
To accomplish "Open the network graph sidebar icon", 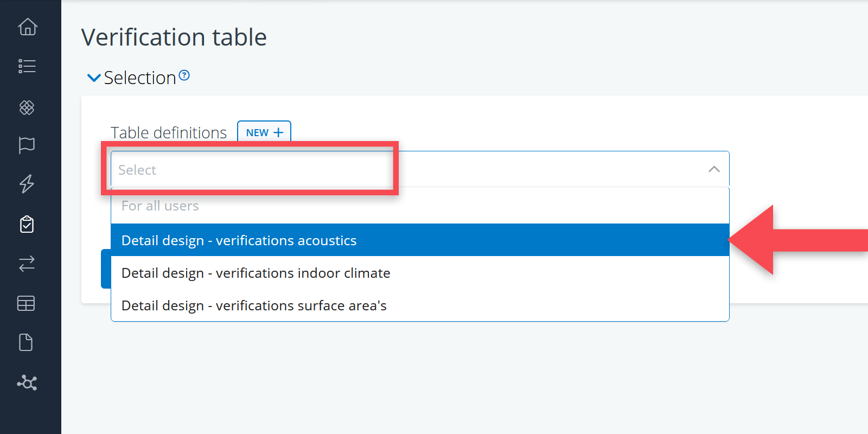I will pos(27,382).
